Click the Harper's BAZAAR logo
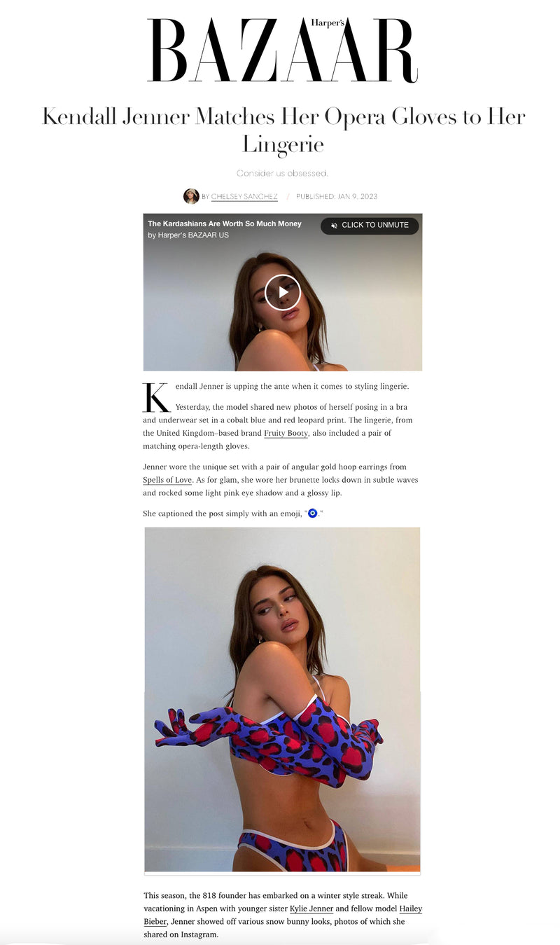 [283, 50]
